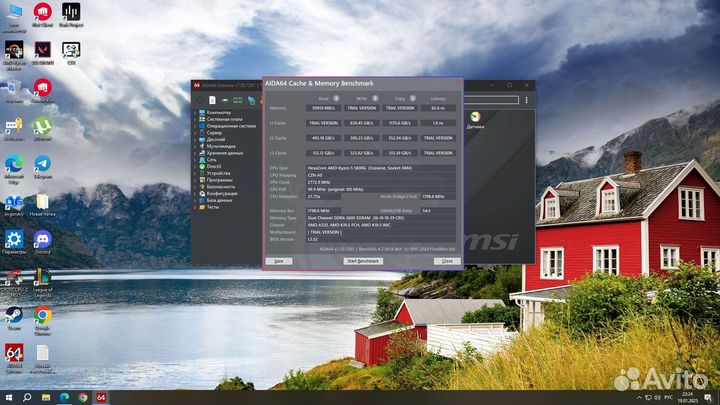Click the report page icon in AIDA64 toolbar

tap(212, 99)
